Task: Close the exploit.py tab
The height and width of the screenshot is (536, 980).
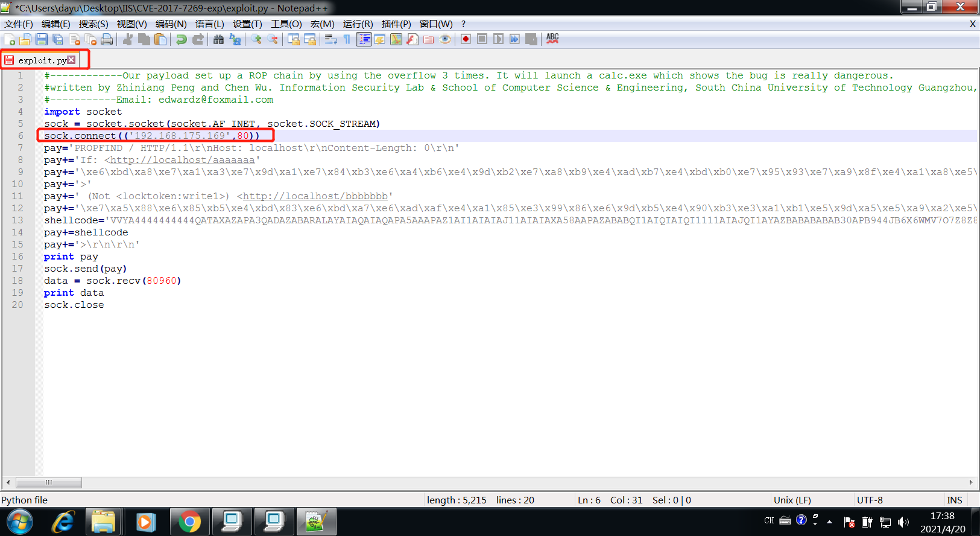Action: click(x=72, y=60)
